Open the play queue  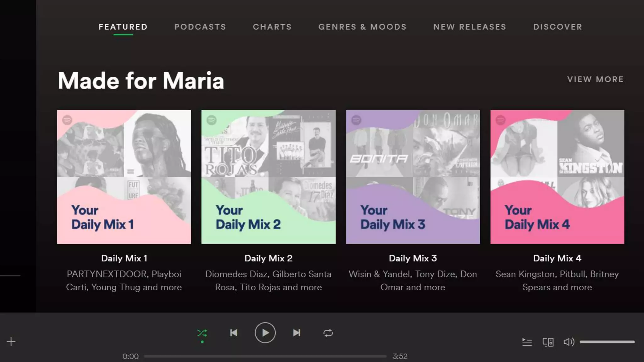pos(527,342)
